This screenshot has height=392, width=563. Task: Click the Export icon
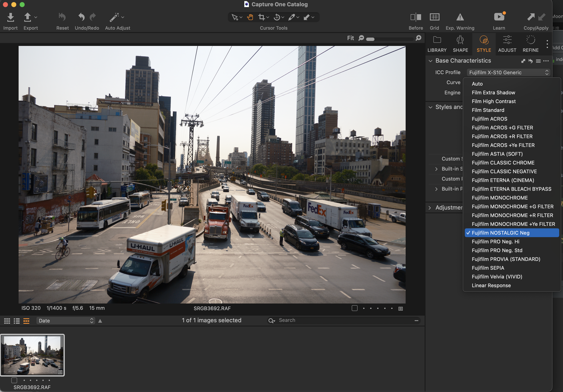[27, 17]
